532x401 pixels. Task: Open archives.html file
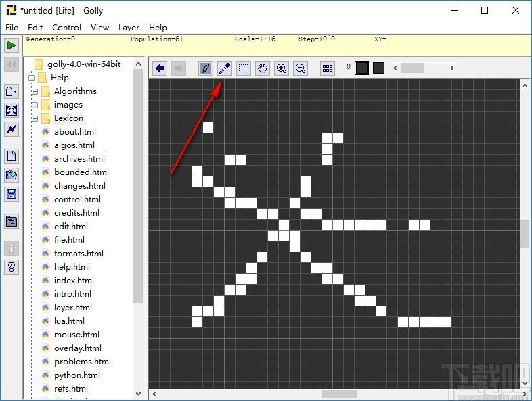(x=79, y=159)
